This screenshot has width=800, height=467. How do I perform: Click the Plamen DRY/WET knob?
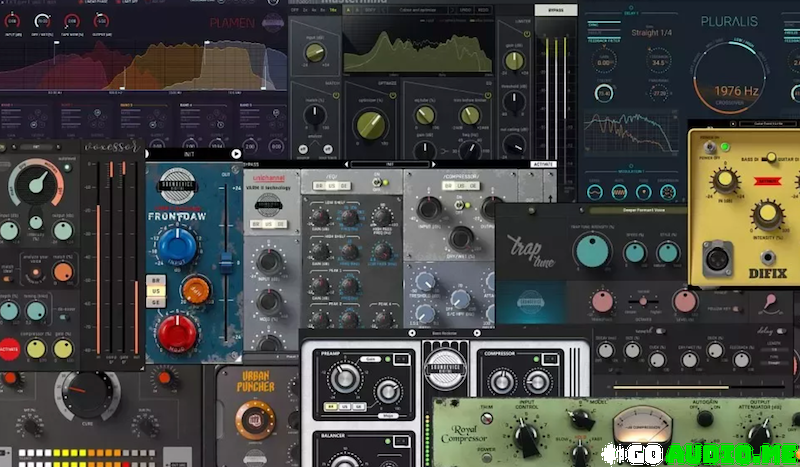click(42, 21)
